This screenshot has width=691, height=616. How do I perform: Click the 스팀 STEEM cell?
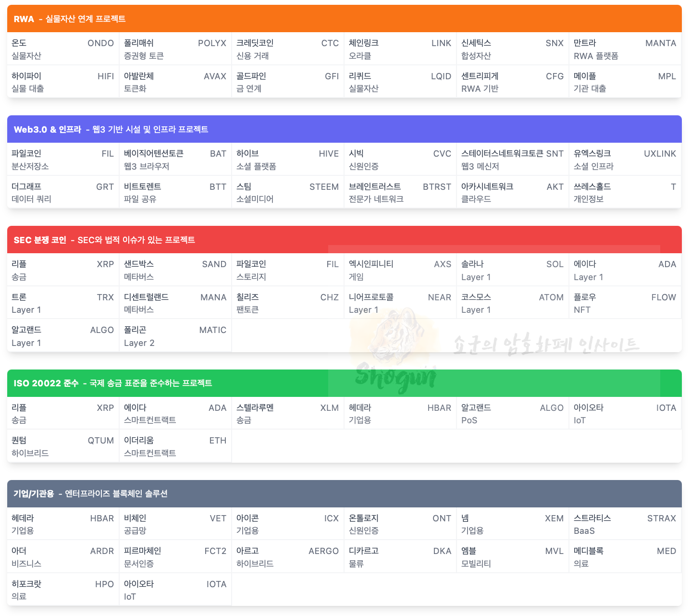click(x=288, y=192)
